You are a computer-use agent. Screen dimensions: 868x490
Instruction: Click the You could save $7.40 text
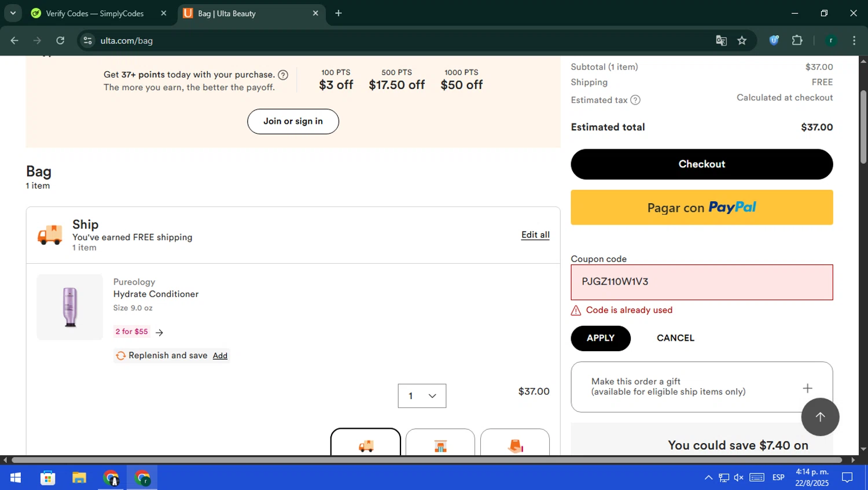pos(738,445)
